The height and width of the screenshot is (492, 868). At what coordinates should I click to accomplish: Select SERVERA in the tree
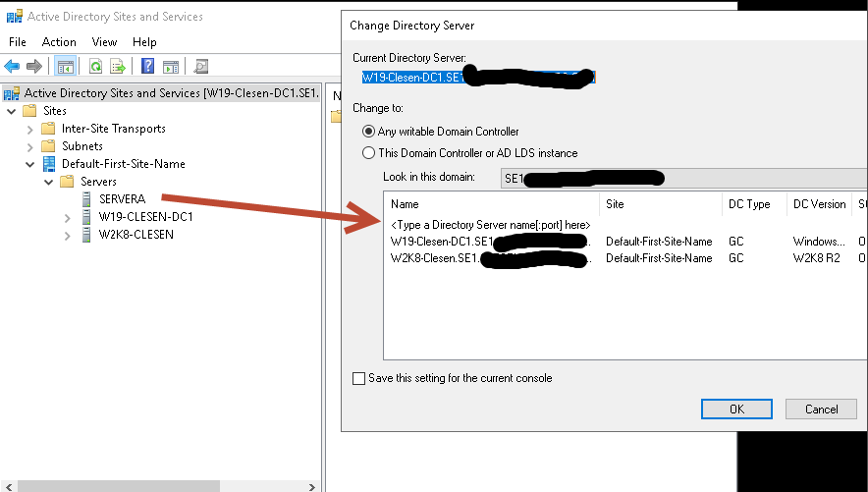click(x=123, y=199)
